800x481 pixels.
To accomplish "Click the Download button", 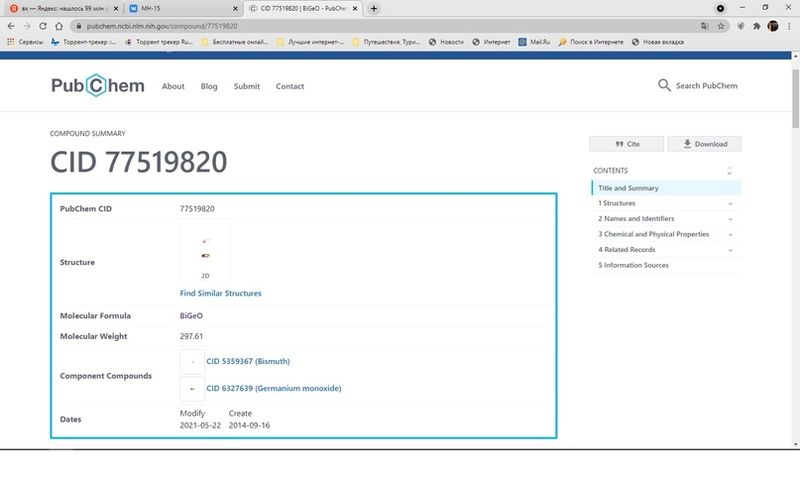I will click(704, 144).
